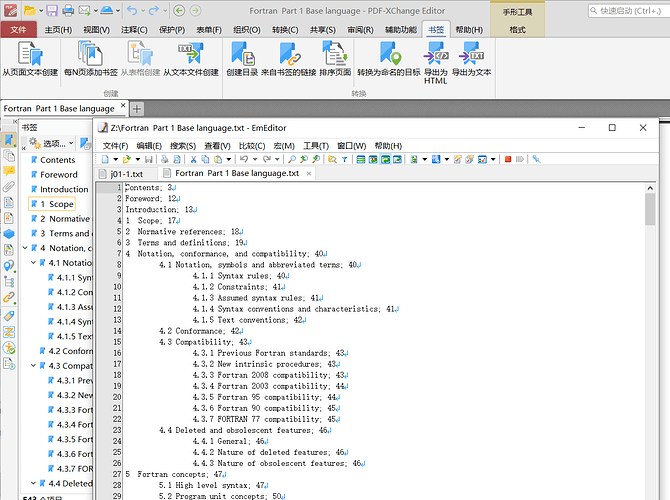Screen dimensions: 670x500
Task: Click the Redo arrow in PDF-XChange toolbar
Action: (x=153, y=10)
